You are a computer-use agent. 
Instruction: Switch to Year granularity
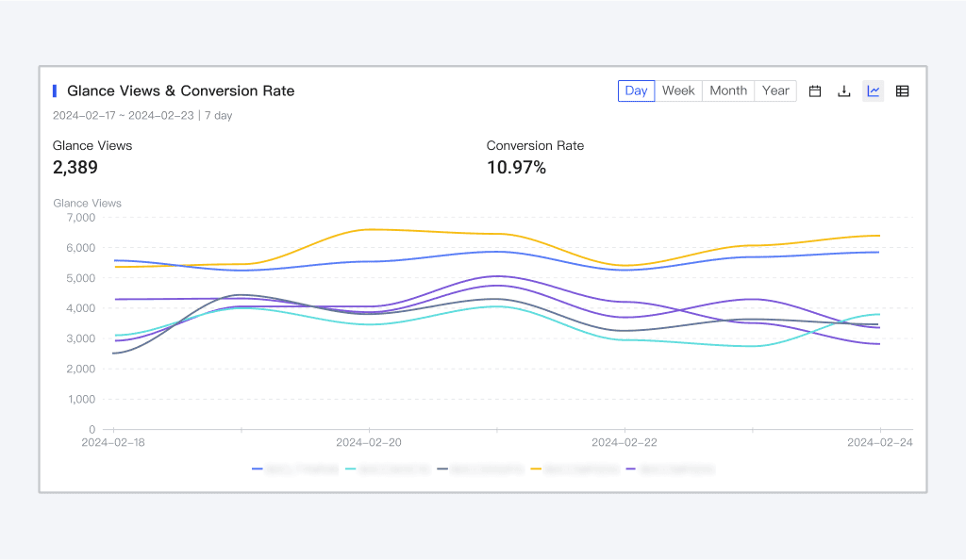pos(775,91)
